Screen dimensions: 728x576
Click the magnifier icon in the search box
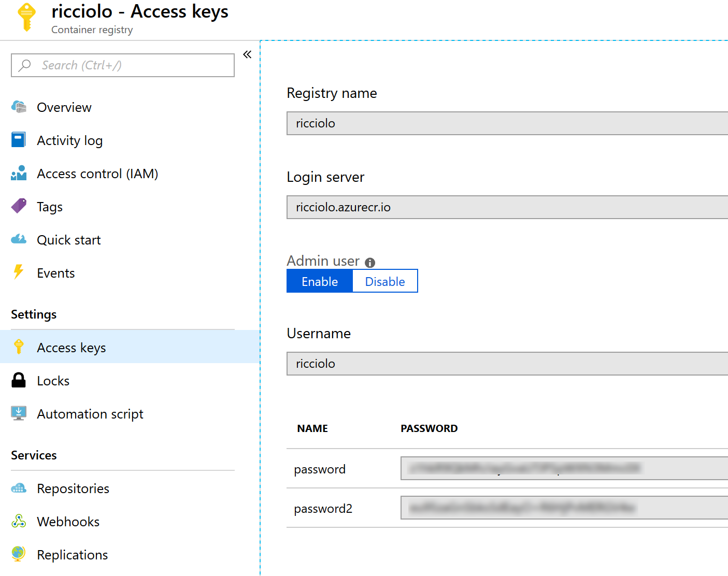[24, 65]
